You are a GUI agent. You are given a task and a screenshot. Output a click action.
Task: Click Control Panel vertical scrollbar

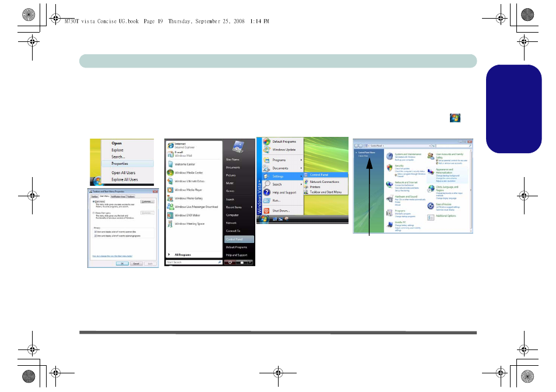click(471, 190)
